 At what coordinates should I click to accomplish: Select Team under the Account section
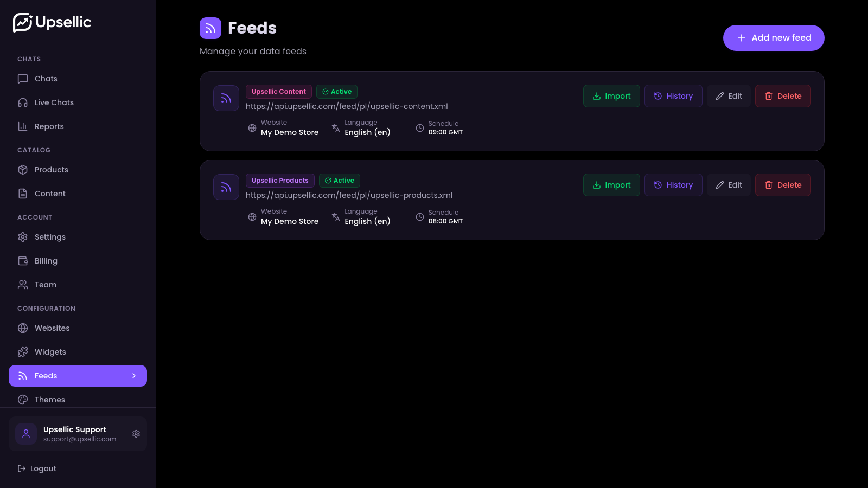45,285
